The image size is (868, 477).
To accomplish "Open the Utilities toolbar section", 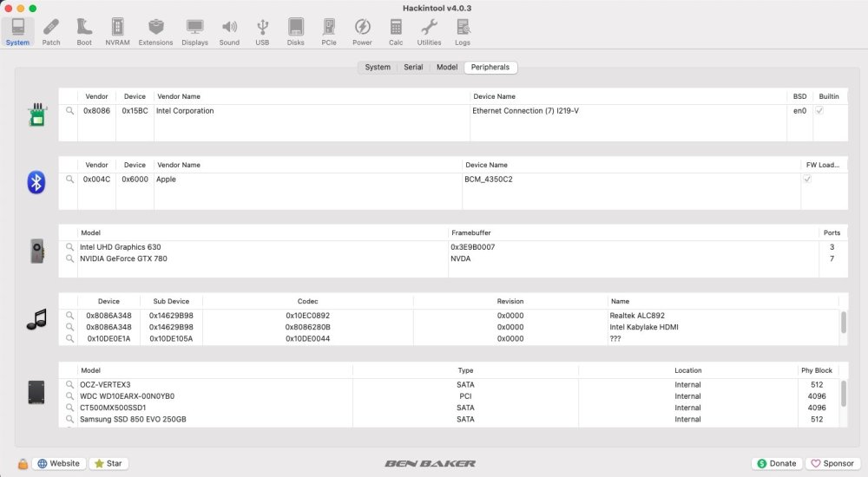I will [429, 31].
